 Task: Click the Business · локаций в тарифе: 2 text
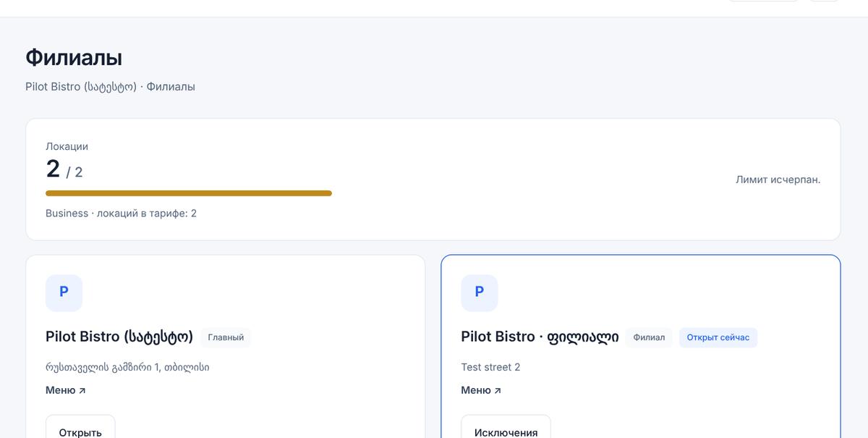tap(121, 214)
